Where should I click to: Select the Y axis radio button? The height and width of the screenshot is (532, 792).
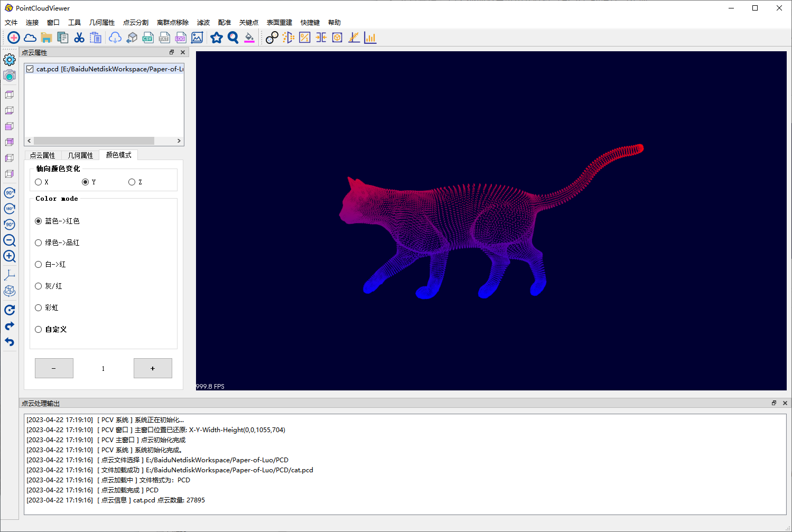coord(85,182)
